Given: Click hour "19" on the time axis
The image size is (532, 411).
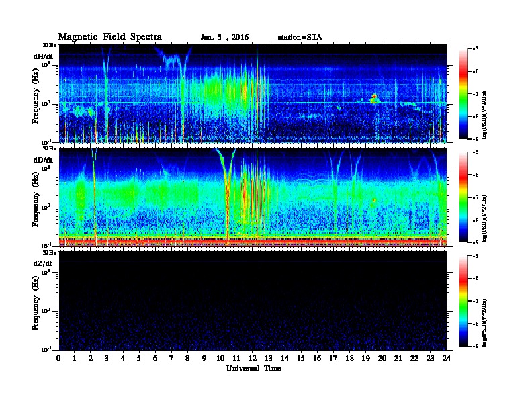Looking at the screenshot, I should [x=365, y=358].
